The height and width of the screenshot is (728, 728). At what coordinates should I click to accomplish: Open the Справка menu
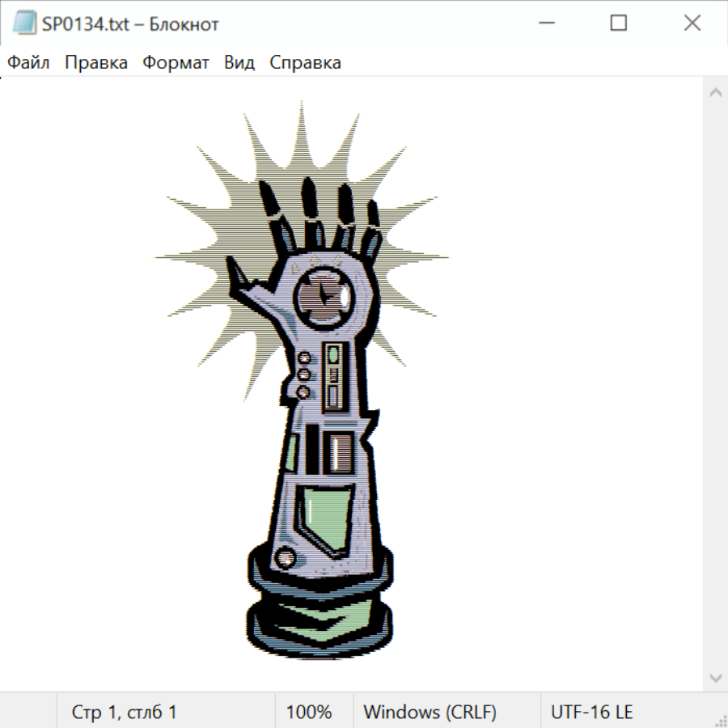tap(305, 63)
